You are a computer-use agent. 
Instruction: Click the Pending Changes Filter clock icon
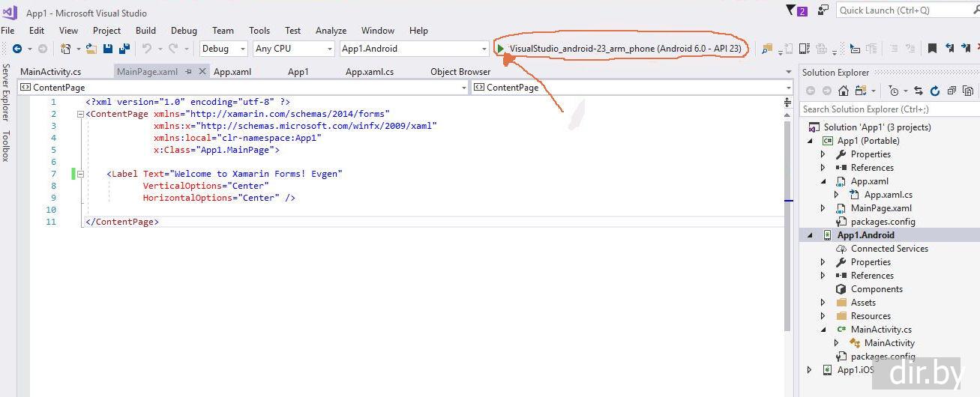[x=894, y=91]
